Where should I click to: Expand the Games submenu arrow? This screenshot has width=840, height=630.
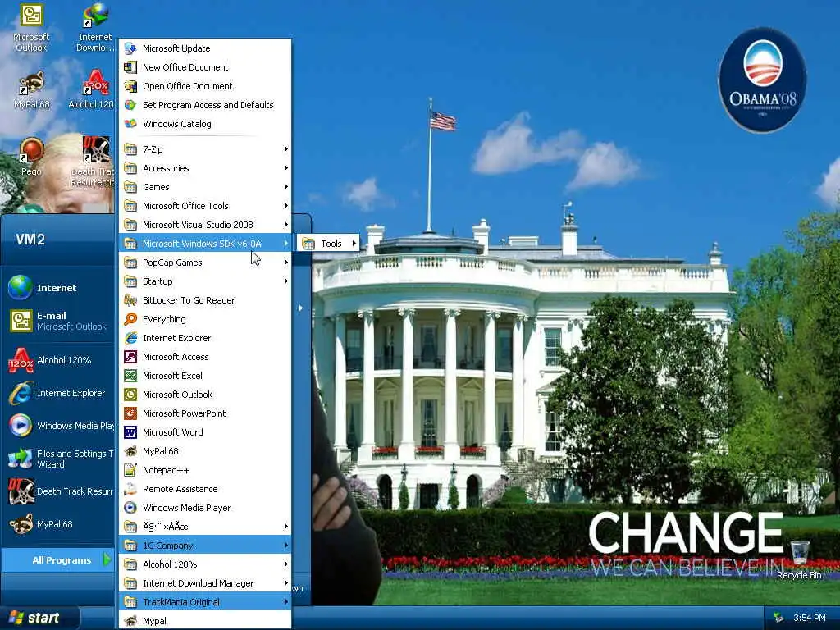pos(286,187)
